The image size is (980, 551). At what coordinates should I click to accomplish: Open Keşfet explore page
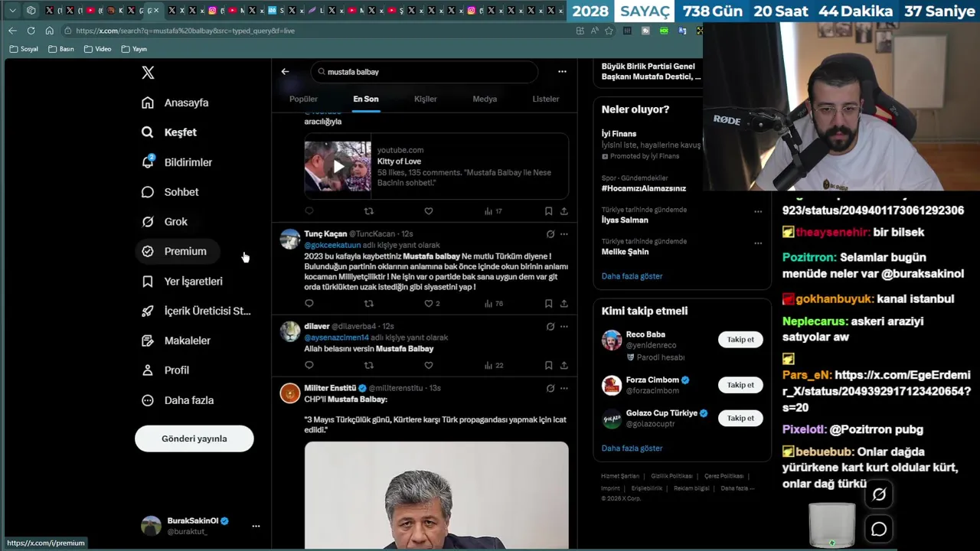169,132
